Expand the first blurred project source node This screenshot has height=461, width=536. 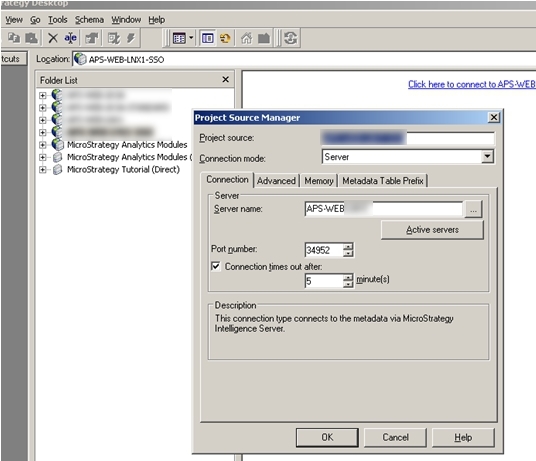[42, 95]
